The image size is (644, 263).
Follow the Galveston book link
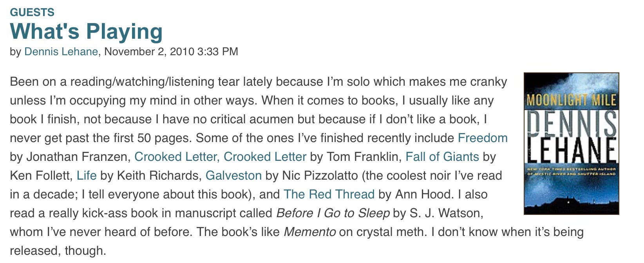[233, 176]
